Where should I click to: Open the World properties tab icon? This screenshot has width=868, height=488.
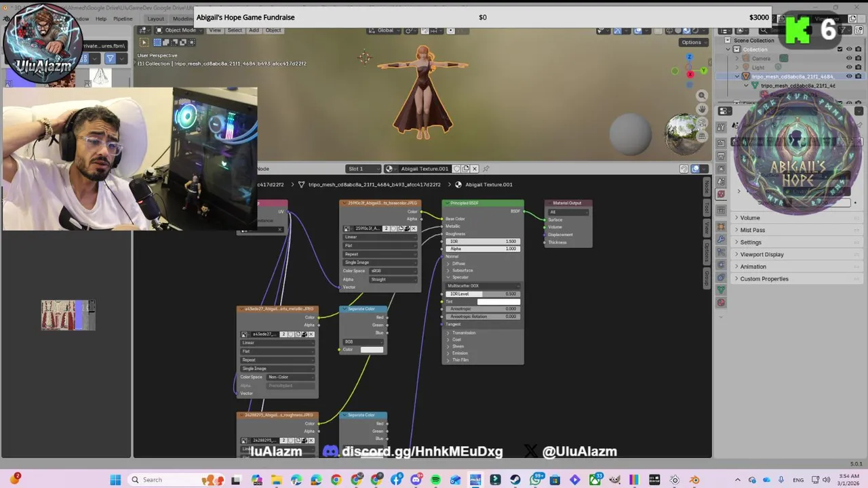pyautogui.click(x=722, y=195)
